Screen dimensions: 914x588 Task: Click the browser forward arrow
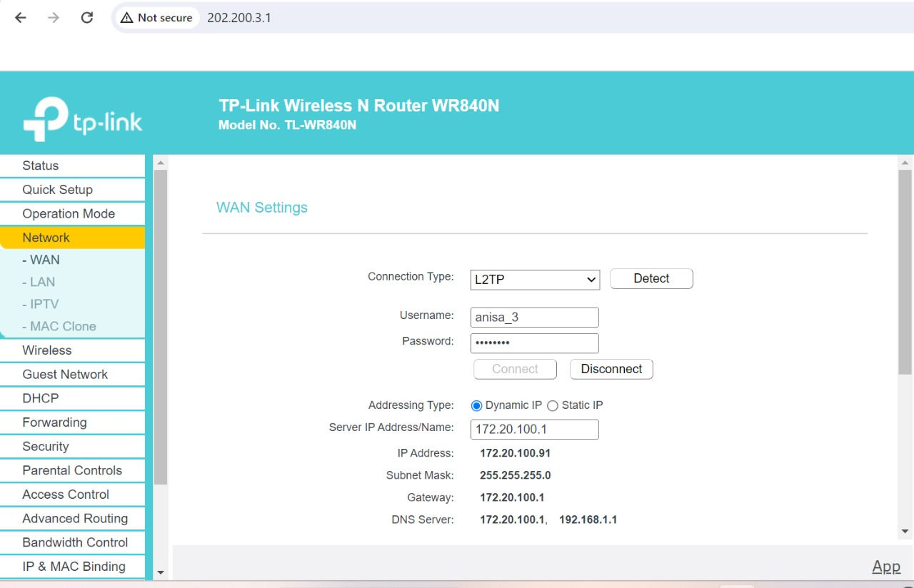click(54, 18)
